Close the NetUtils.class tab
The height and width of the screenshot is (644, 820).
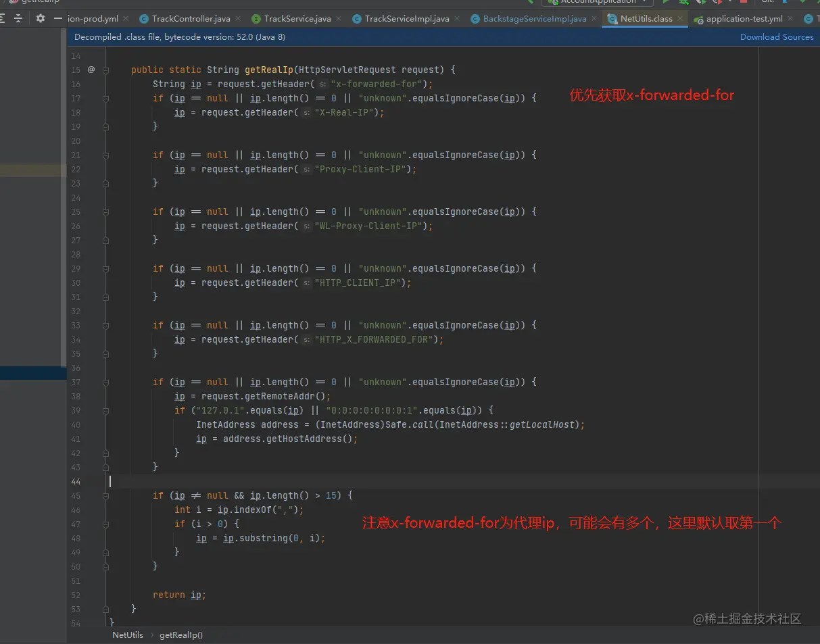679,19
